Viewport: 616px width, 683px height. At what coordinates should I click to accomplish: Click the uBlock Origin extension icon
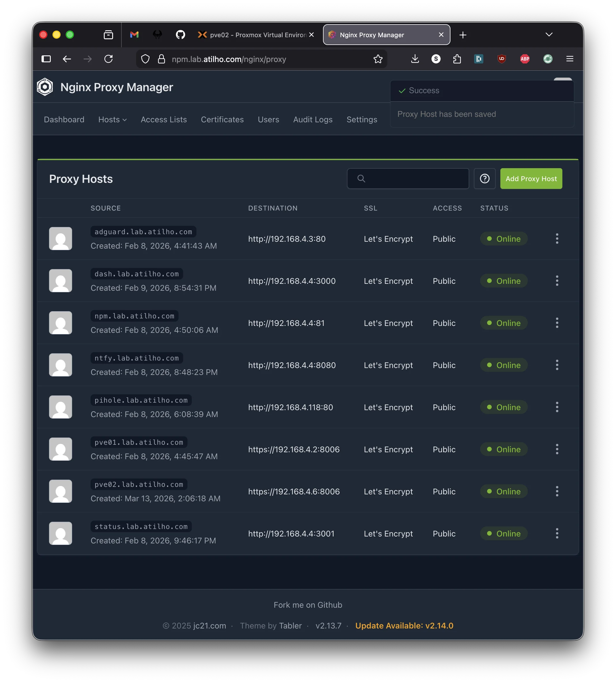tap(502, 59)
